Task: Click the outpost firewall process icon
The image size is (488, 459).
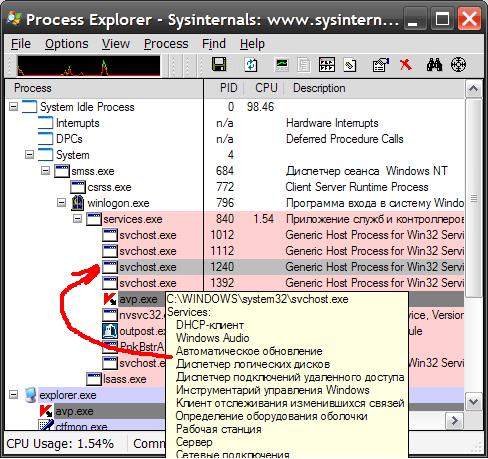Action: (110, 331)
